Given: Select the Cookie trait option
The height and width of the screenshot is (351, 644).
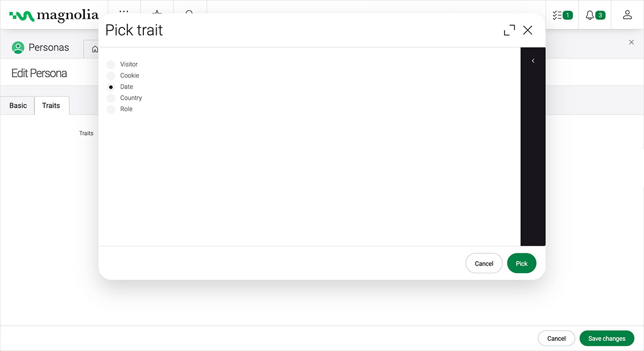Looking at the screenshot, I should [111, 76].
